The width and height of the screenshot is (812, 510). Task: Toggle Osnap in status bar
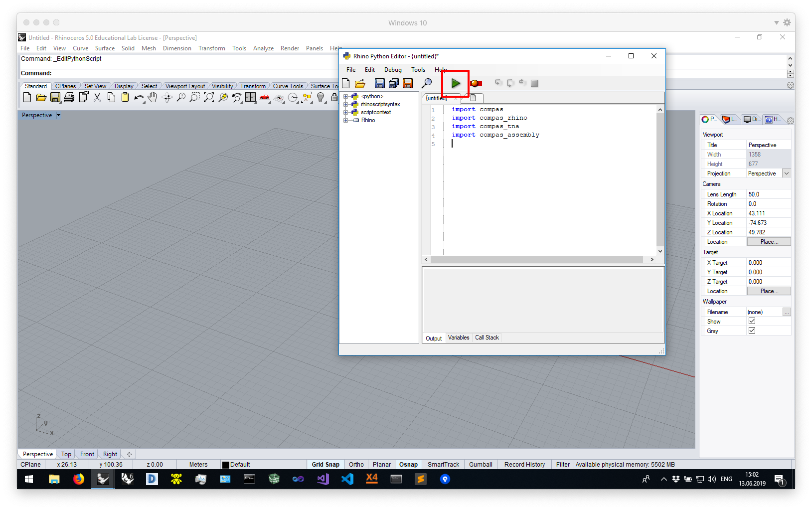(x=408, y=464)
